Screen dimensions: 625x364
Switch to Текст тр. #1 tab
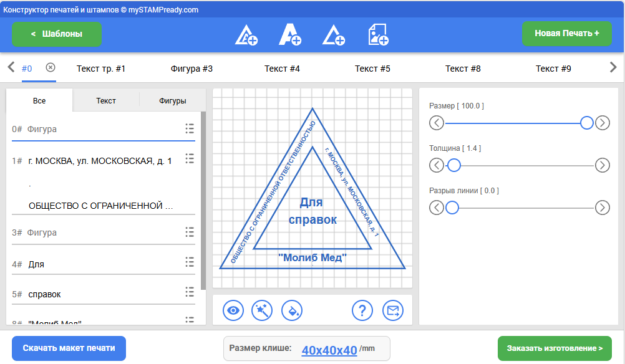(x=101, y=69)
